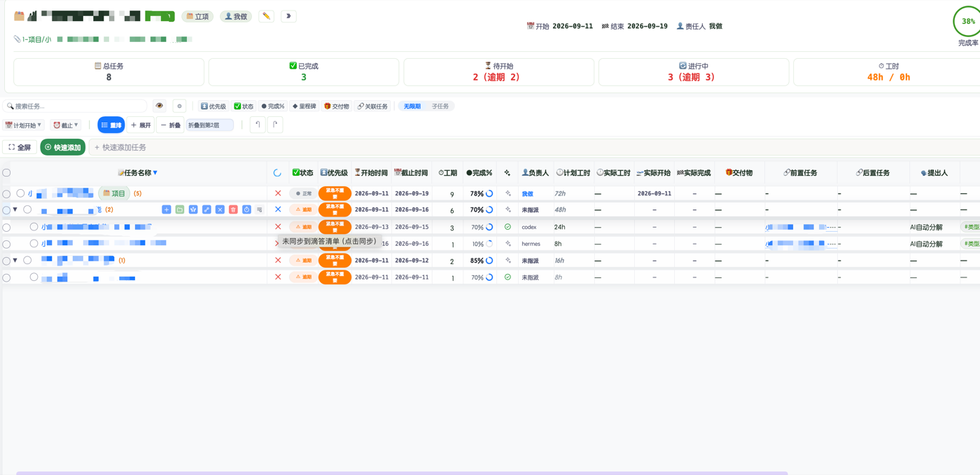
Task: Click the blue timer icon in the row actions
Action: (x=246, y=209)
